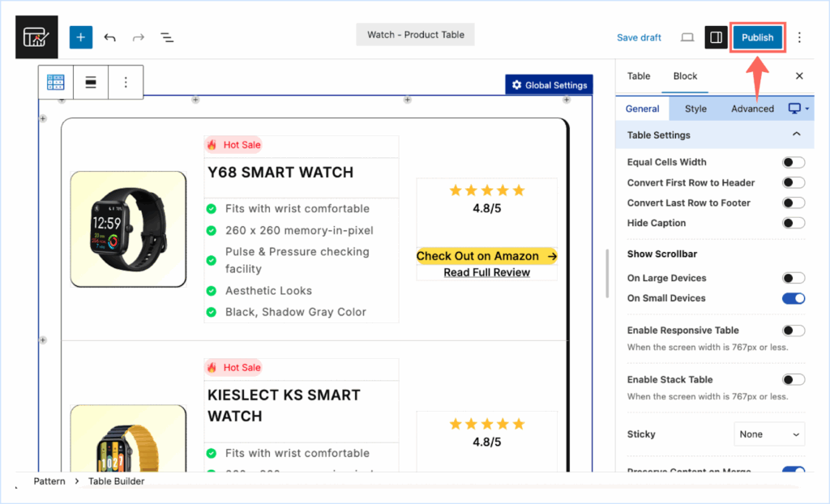
Task: Close the settings sidebar panel
Action: [799, 76]
